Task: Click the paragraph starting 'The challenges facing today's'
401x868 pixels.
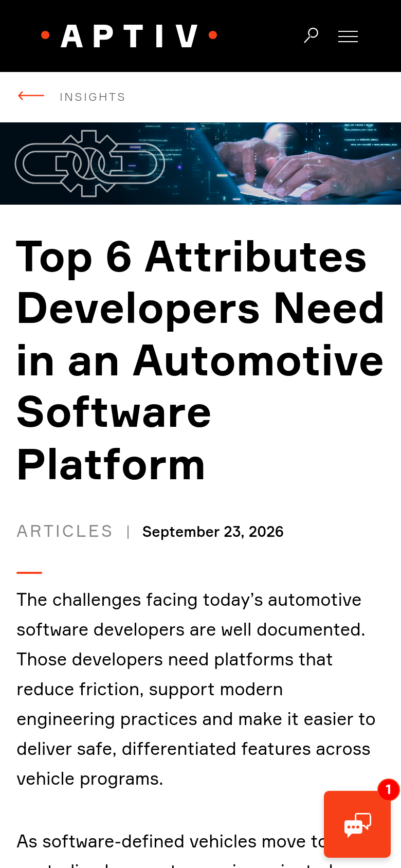Action: (196, 689)
